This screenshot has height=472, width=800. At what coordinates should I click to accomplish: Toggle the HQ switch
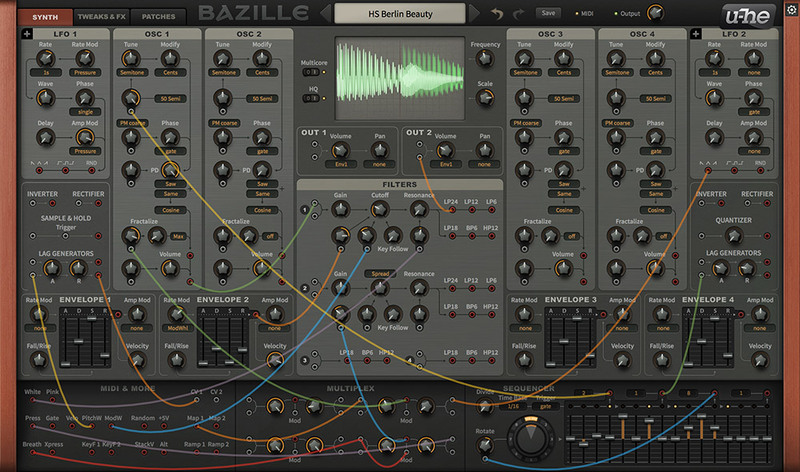[312, 98]
